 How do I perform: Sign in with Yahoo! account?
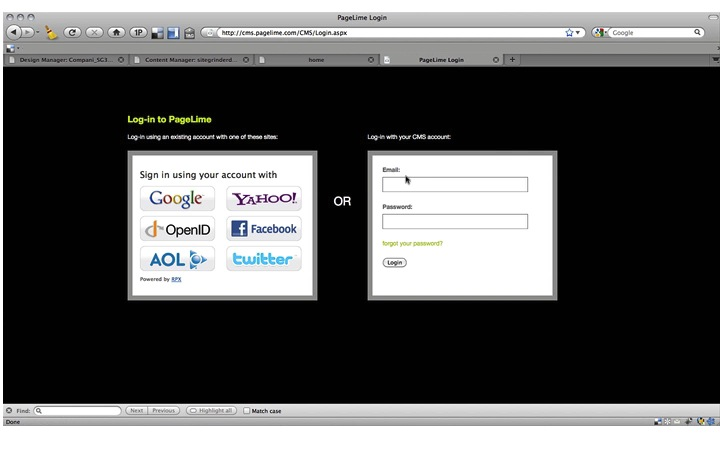tap(264, 198)
